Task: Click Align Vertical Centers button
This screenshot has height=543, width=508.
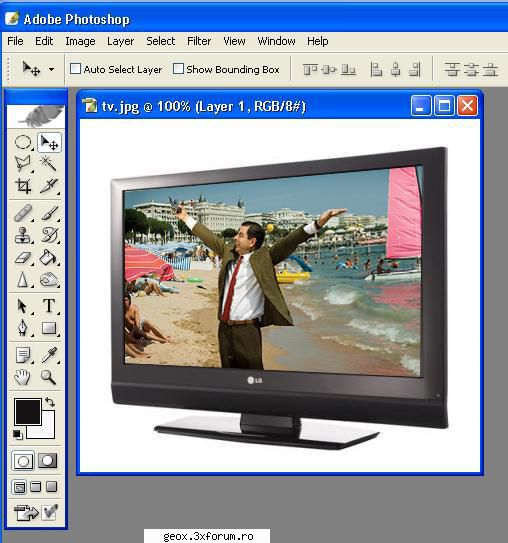Action: click(329, 70)
